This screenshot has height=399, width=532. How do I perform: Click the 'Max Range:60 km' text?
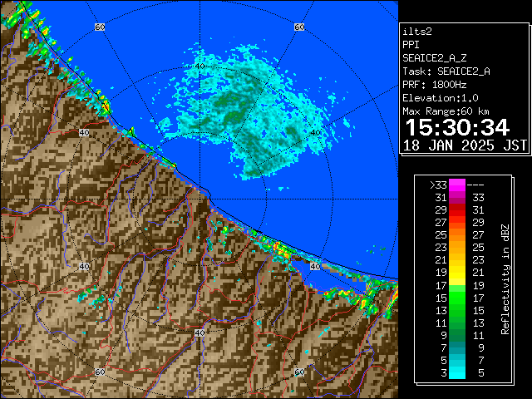click(446, 111)
